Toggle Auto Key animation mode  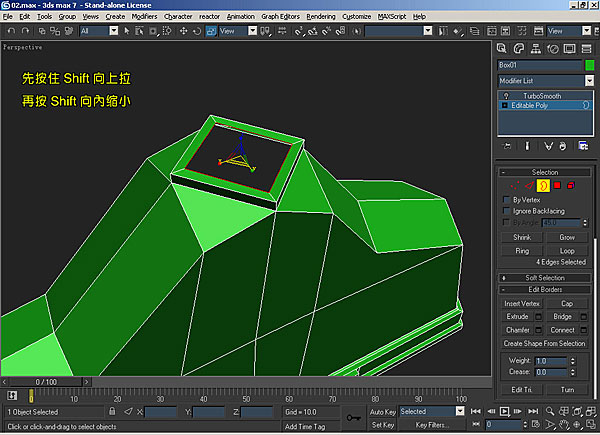pyautogui.click(x=382, y=412)
